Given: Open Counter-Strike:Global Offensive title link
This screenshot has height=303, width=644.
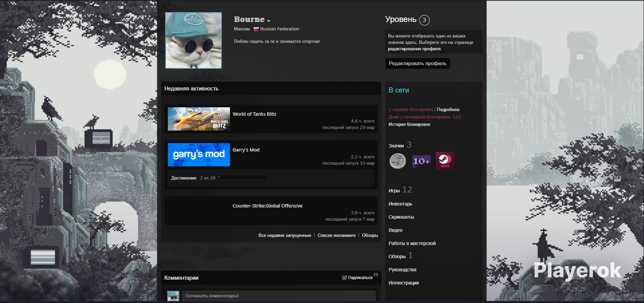Looking at the screenshot, I should pos(267,206).
